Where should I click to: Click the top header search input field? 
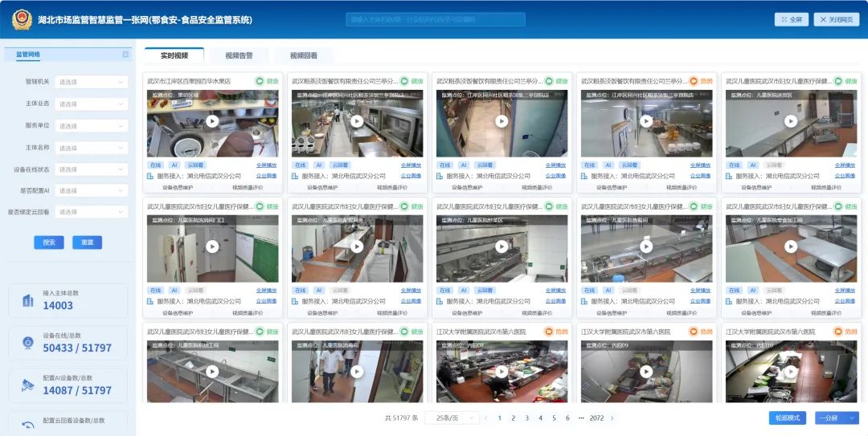pyautogui.click(x=436, y=19)
